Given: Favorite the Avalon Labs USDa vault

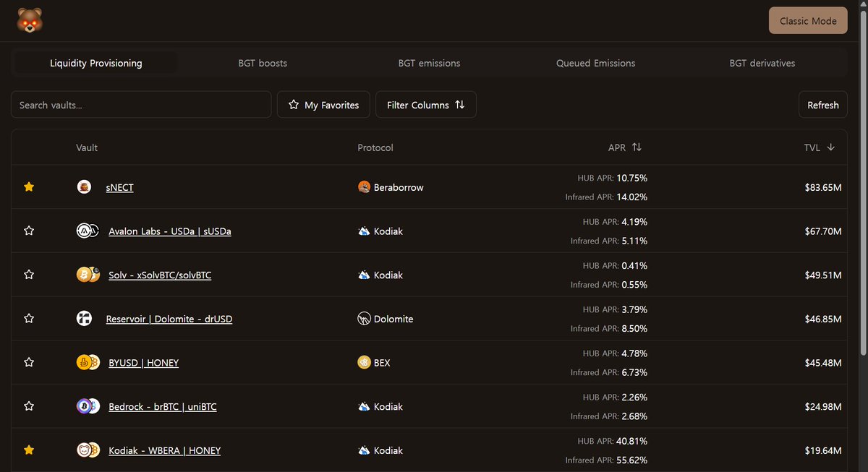Looking at the screenshot, I should (29, 230).
